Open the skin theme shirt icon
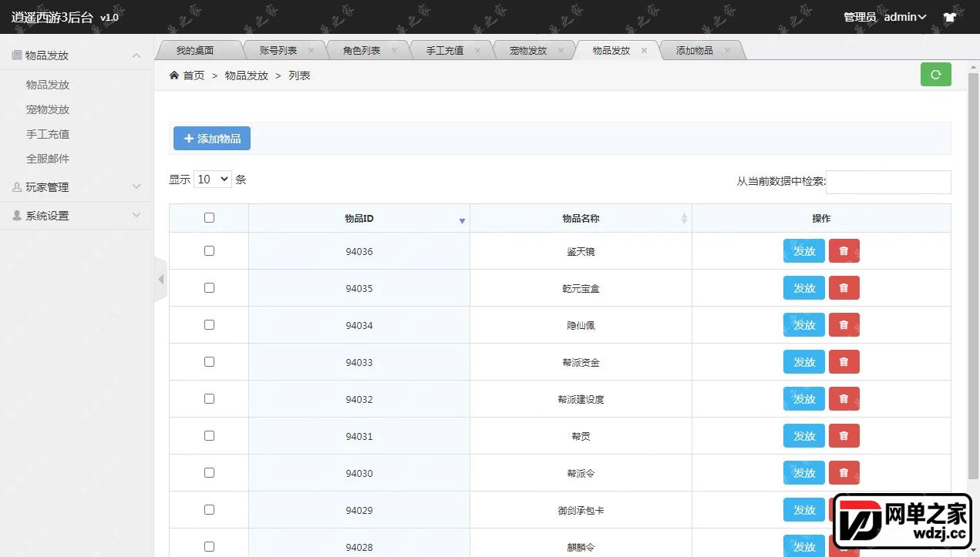 pyautogui.click(x=949, y=17)
